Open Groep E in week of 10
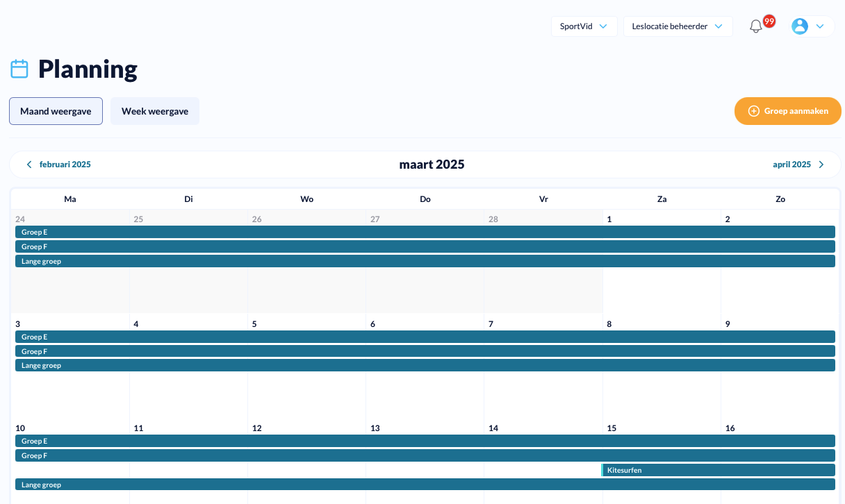The image size is (845, 504). click(x=425, y=441)
